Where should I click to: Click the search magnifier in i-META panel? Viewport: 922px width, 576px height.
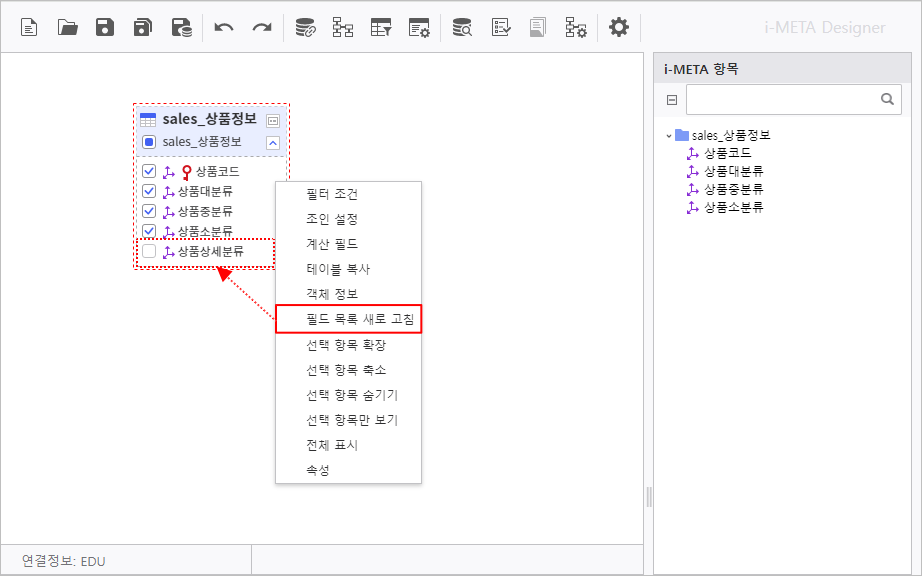[x=887, y=99]
